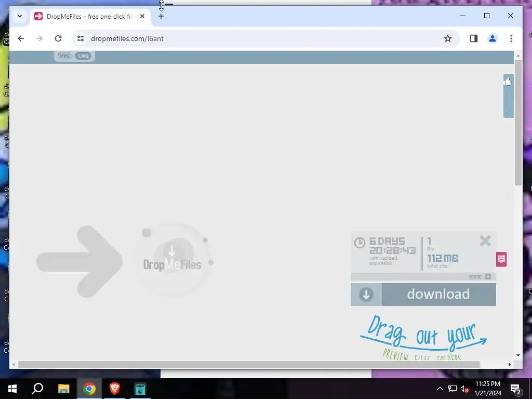Viewport: 532px width, 399px height.
Task: Open File Explorer from taskbar
Action: pos(63,389)
